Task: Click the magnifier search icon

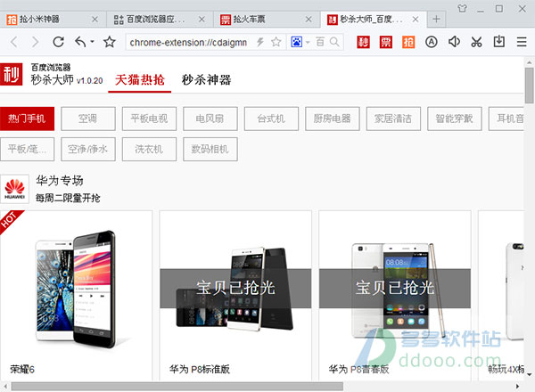Action: [334, 42]
